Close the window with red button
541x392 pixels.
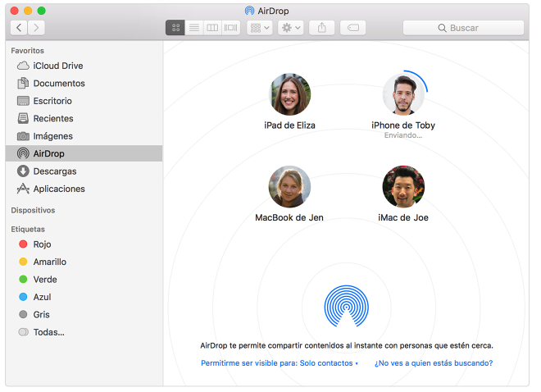tap(15, 11)
